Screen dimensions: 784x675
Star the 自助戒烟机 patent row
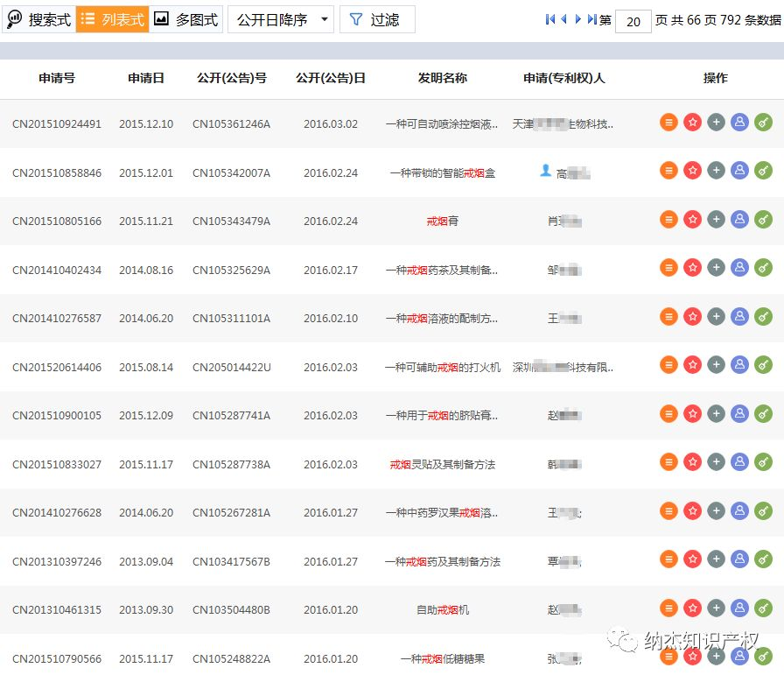[692, 608]
